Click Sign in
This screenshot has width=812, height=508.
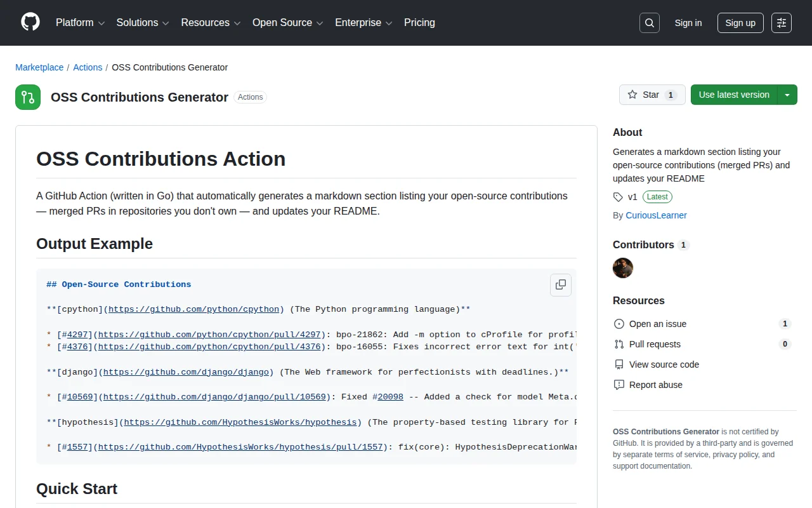(x=688, y=23)
